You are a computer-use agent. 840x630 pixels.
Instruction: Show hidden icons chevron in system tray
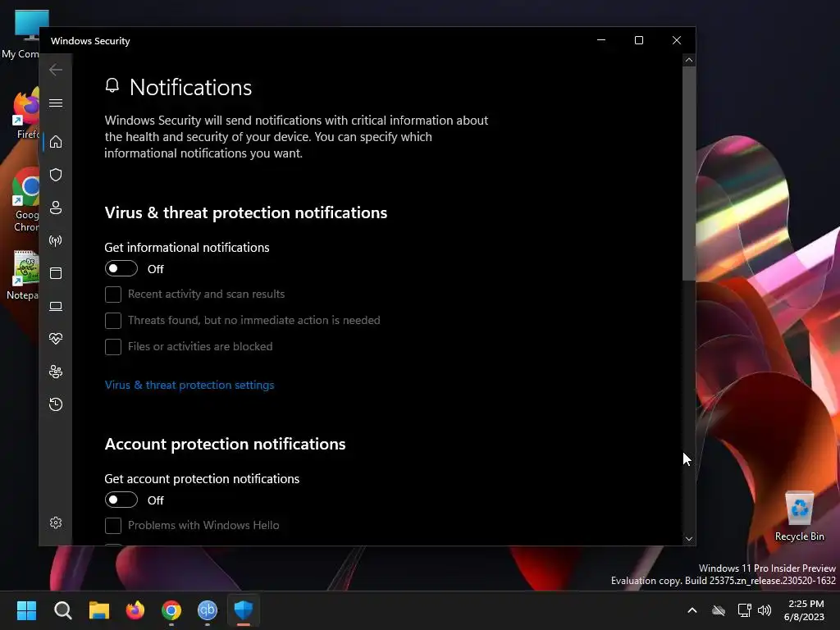coord(692,610)
